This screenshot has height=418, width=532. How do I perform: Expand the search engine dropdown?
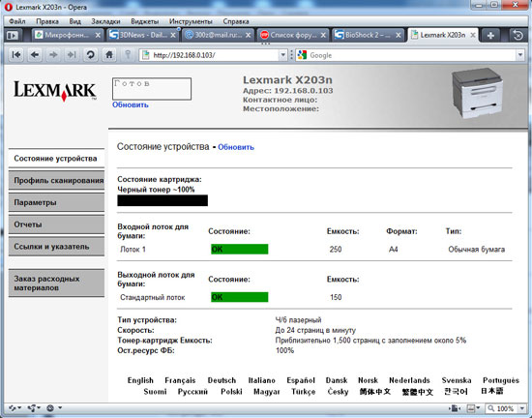coord(520,55)
